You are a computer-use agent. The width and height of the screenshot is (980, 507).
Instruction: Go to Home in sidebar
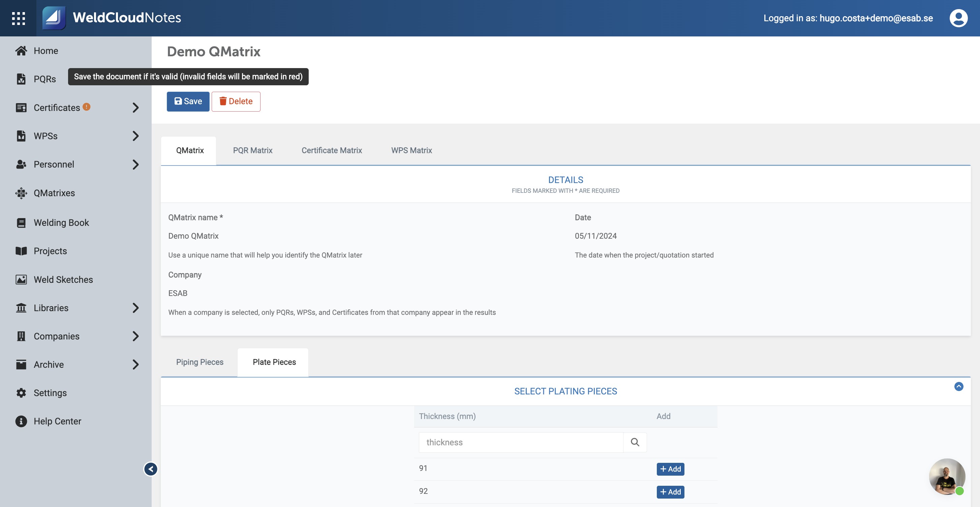click(45, 51)
